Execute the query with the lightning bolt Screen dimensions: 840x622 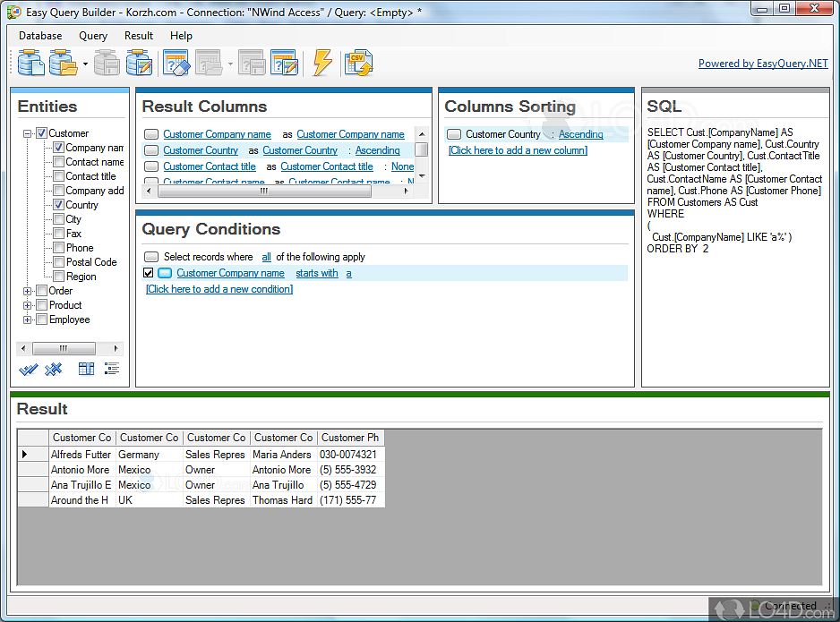point(321,63)
